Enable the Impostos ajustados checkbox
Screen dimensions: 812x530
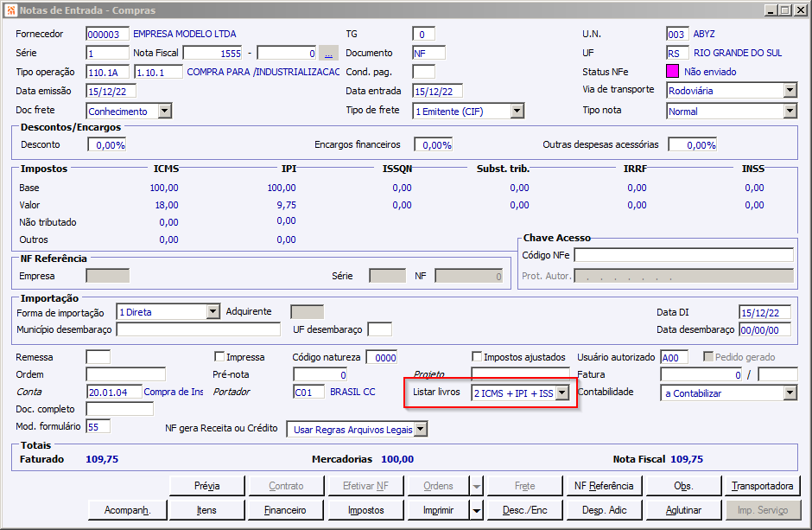477,357
